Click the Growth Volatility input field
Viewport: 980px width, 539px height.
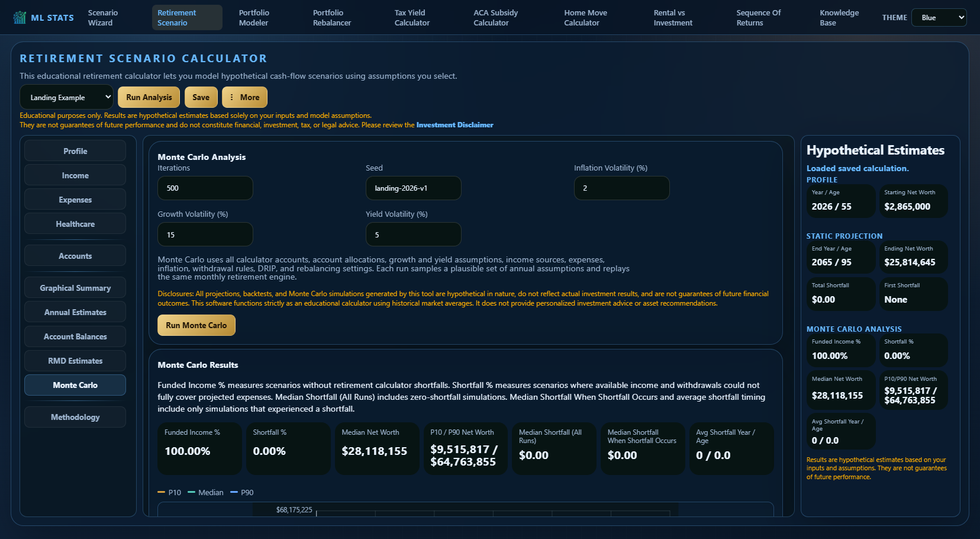point(205,235)
